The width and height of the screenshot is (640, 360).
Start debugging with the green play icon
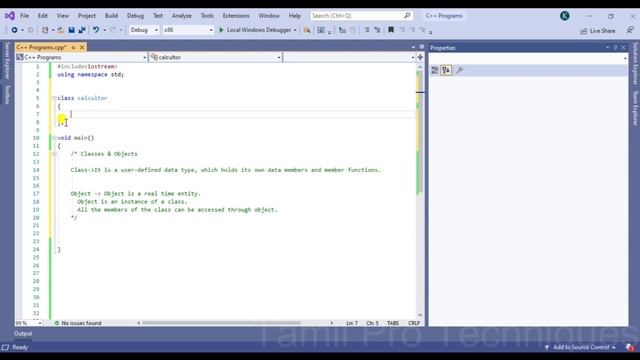(x=221, y=30)
